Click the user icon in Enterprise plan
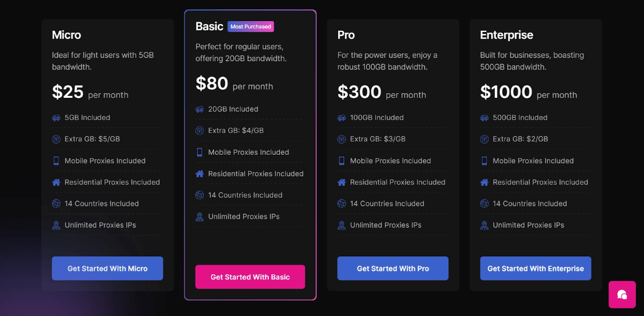This screenshot has width=644, height=316. (x=485, y=225)
